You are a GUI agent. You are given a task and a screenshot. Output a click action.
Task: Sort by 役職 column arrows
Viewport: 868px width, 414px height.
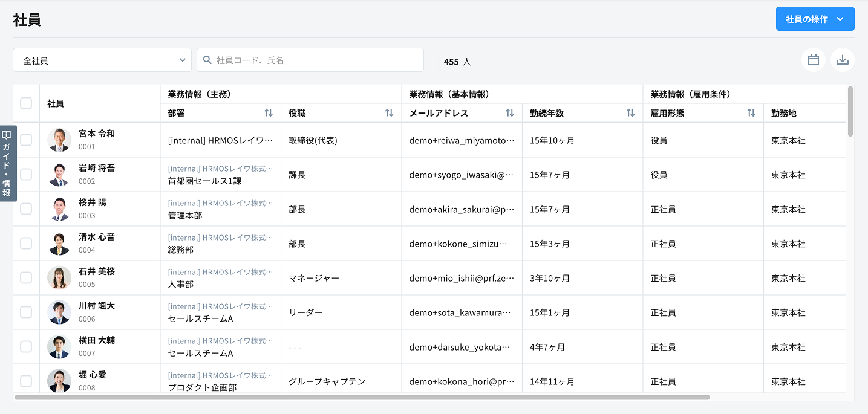[x=389, y=113]
